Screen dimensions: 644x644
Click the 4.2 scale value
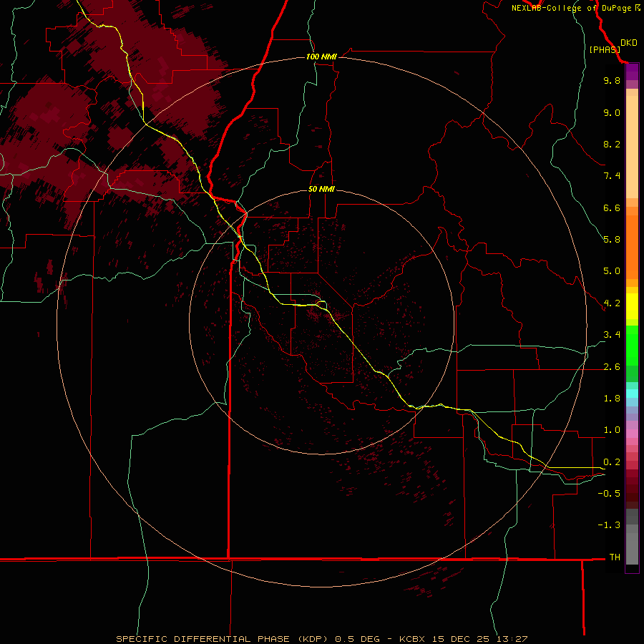[x=612, y=303]
